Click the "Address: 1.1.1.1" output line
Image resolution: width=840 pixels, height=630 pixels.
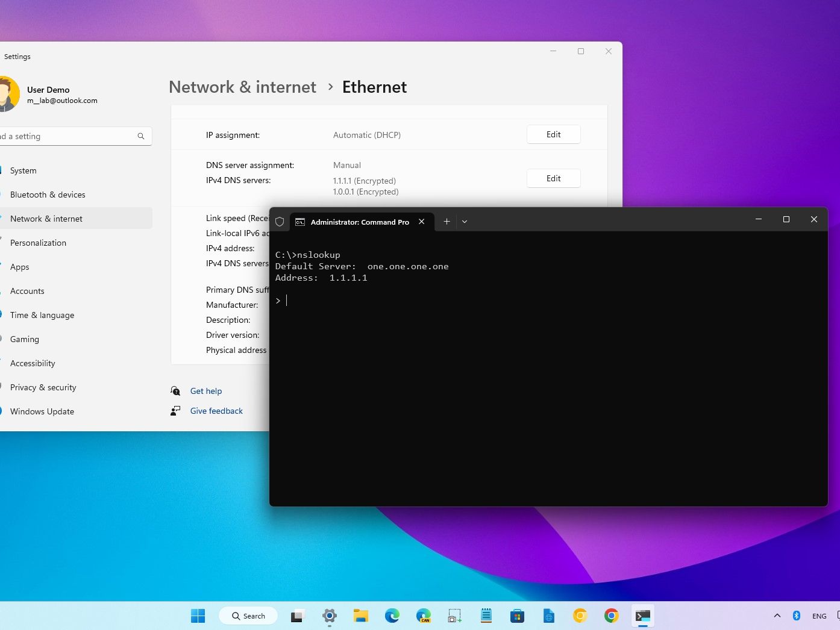tap(321, 278)
